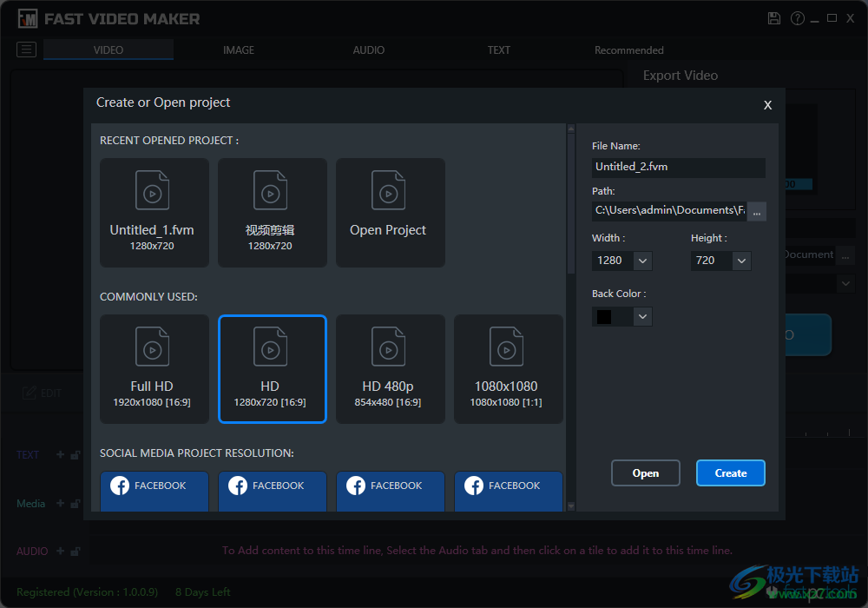The width and height of the screenshot is (868, 608).
Task: Open the Back Color dropdown arrow
Action: [642, 317]
